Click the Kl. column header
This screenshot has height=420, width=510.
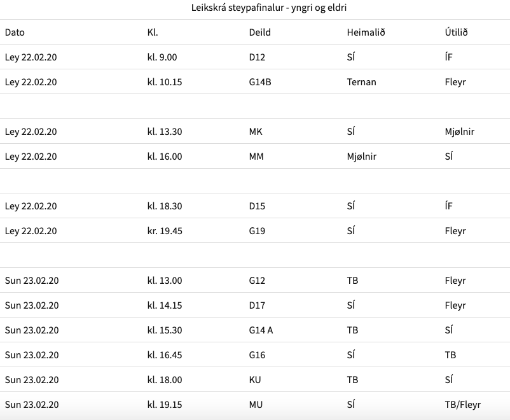pyautogui.click(x=153, y=32)
